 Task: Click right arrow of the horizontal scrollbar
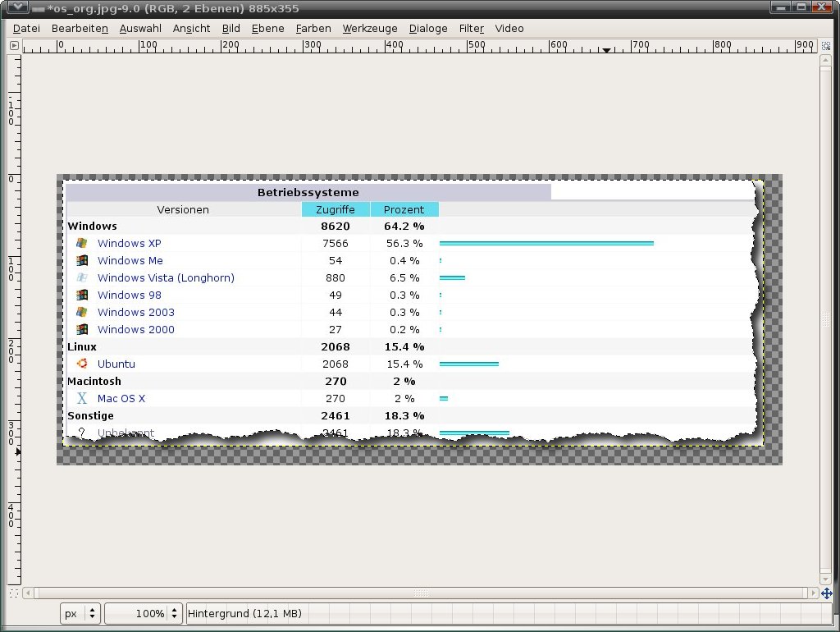tap(812, 593)
